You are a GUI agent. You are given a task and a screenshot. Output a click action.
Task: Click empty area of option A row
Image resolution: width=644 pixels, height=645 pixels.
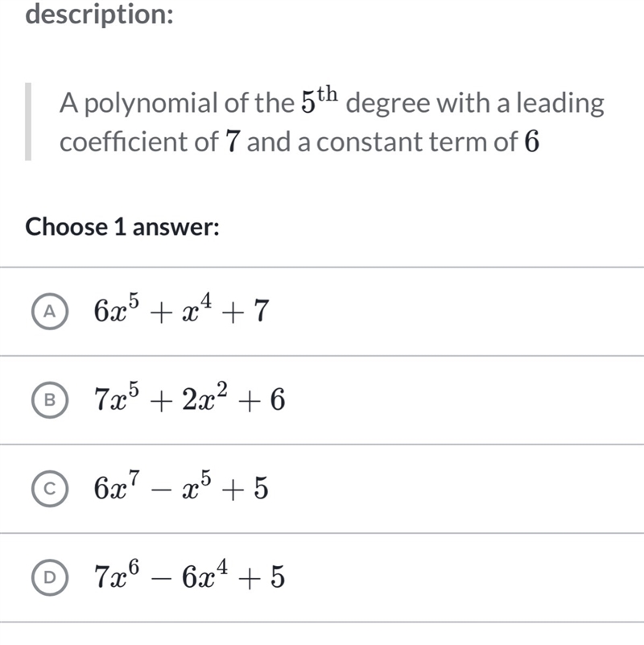pos(452,312)
